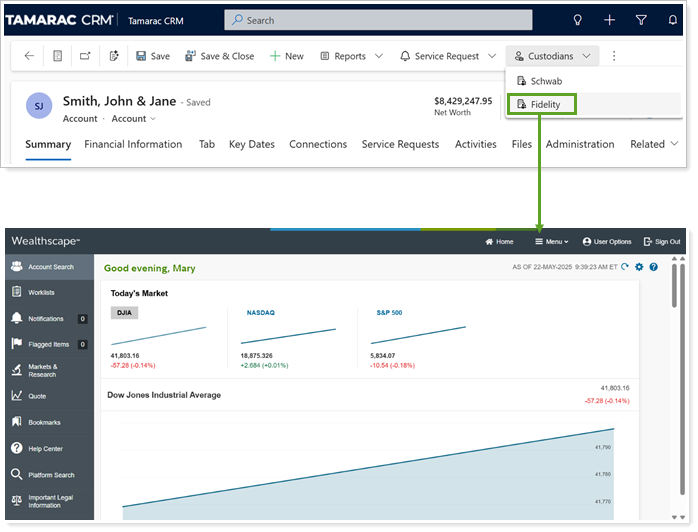Click the Save & Close button

pos(219,56)
